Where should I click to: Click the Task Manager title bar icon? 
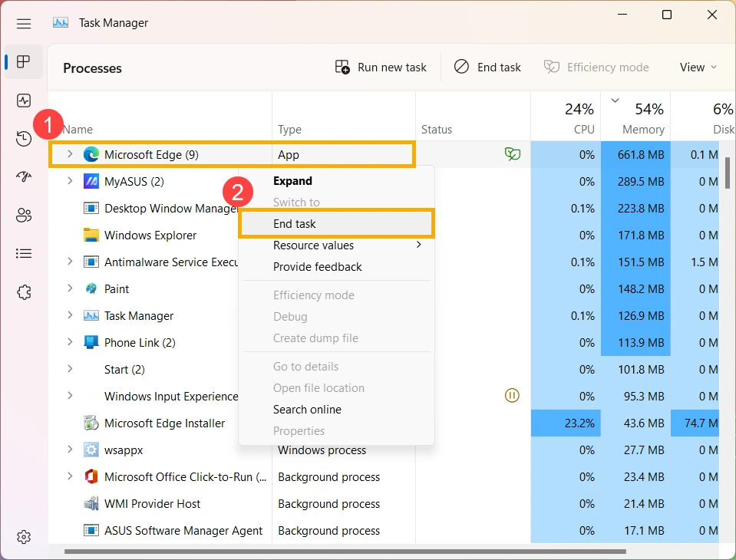click(x=61, y=22)
